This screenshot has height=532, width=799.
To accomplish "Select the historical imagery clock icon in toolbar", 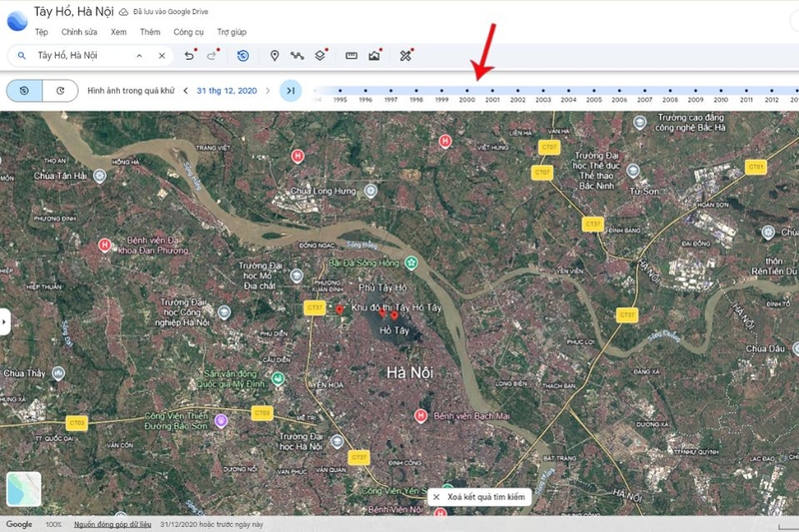I will tap(243, 56).
